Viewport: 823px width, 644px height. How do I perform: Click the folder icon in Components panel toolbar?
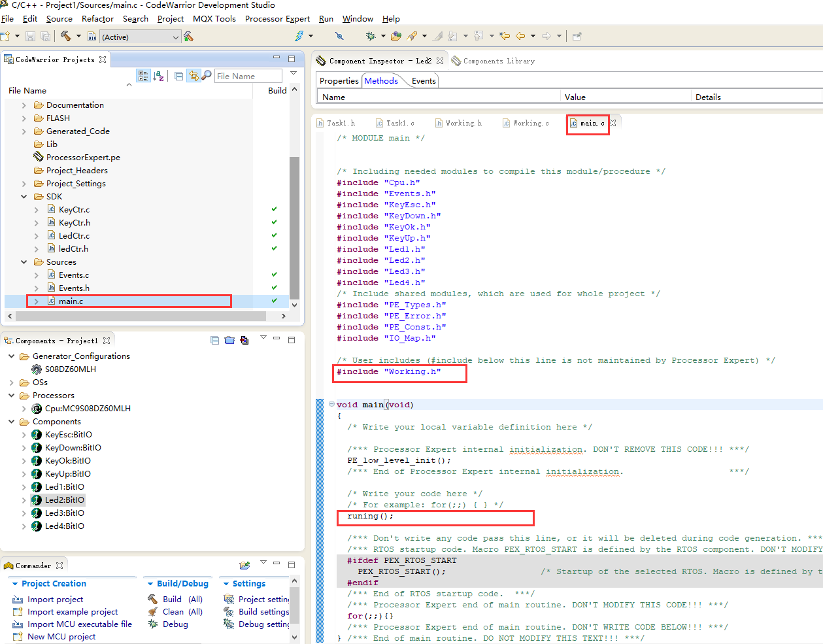229,340
